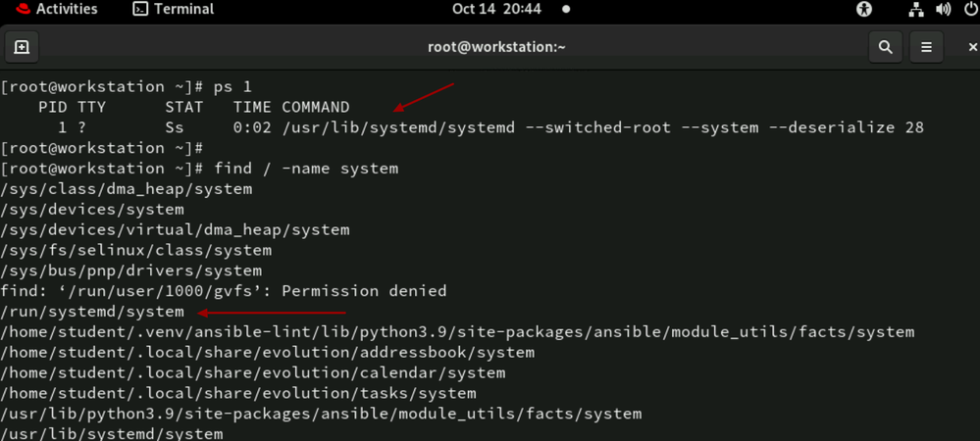
Task: Click the power icon in top bar
Action: (x=969, y=10)
